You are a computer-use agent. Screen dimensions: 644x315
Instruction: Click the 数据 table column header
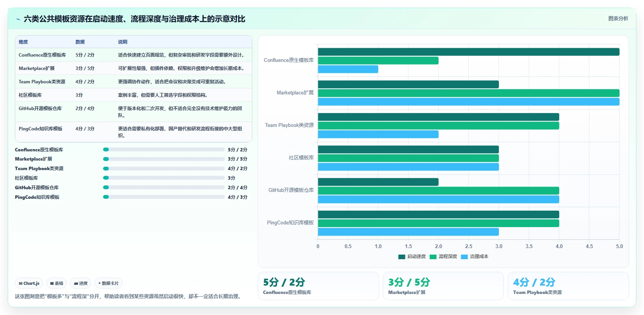(x=80, y=42)
